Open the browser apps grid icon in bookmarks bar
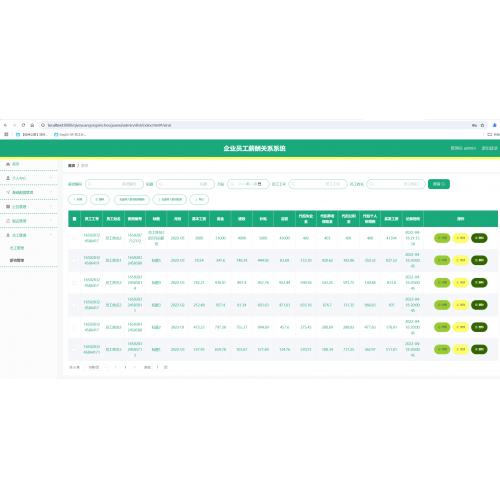 coord(6,134)
